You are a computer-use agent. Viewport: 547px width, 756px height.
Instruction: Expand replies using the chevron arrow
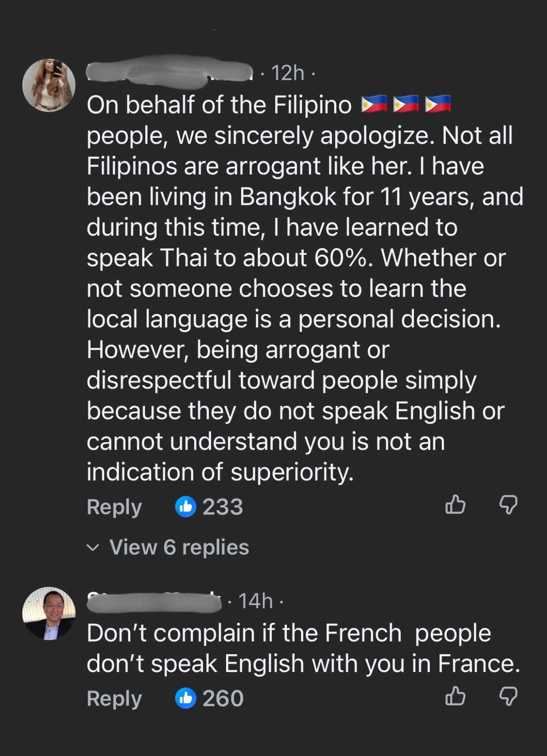pyautogui.click(x=93, y=547)
